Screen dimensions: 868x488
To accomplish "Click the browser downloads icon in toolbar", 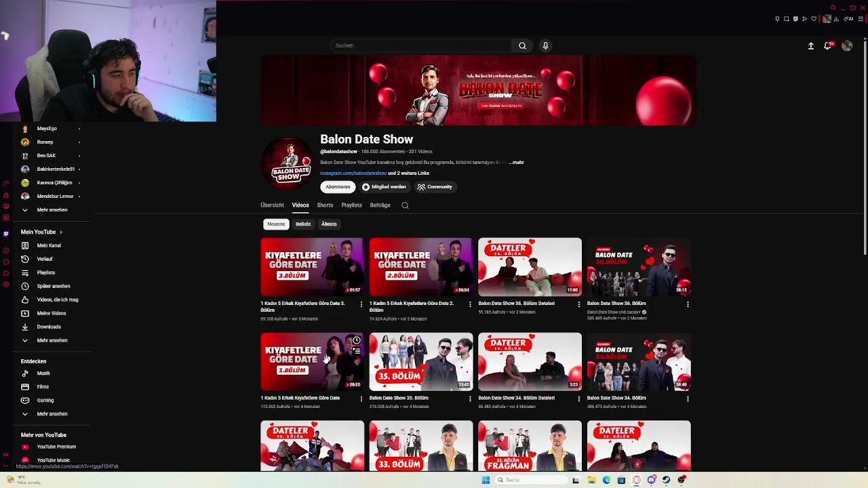I will [x=836, y=19].
